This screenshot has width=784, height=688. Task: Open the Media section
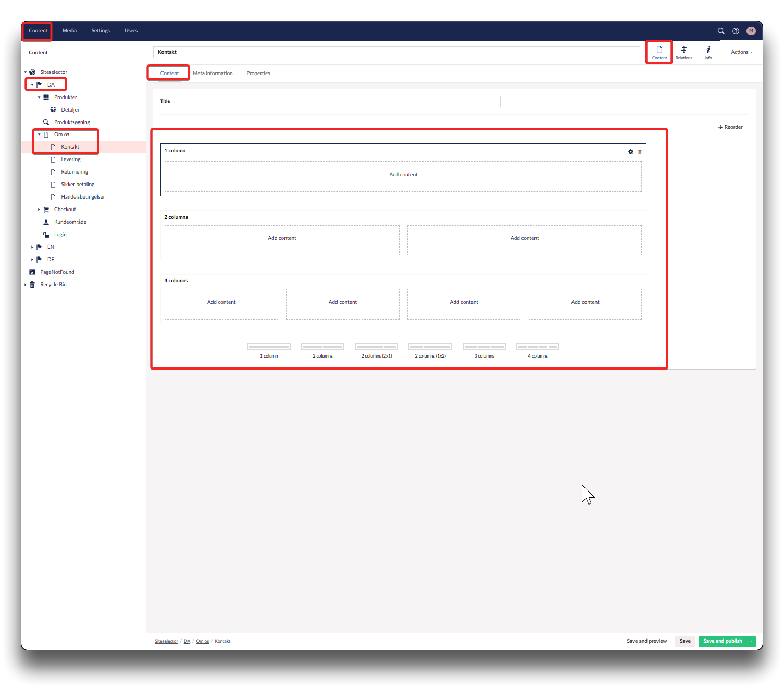69,31
